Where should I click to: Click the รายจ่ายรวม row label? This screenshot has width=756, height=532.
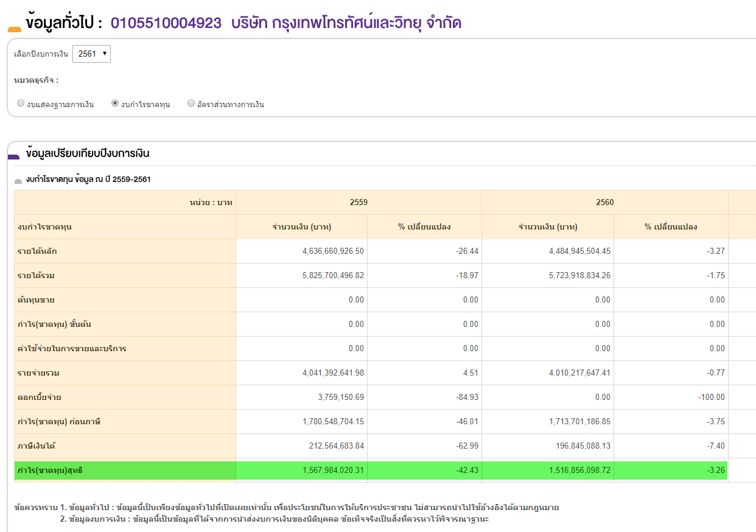click(x=39, y=373)
